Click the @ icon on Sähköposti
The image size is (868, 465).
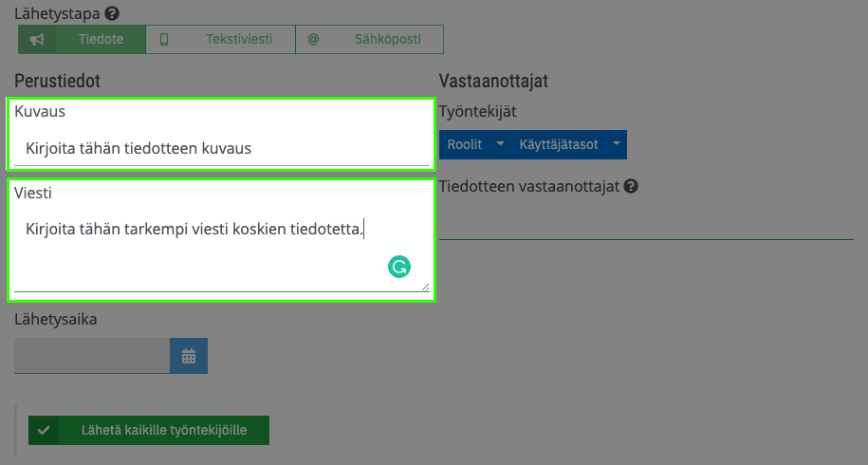pos(313,39)
